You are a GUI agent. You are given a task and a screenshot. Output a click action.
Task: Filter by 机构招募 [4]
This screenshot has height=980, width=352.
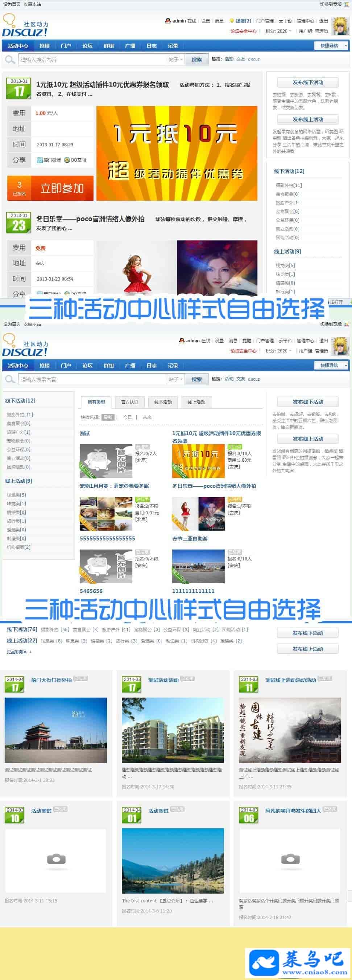coord(204,641)
